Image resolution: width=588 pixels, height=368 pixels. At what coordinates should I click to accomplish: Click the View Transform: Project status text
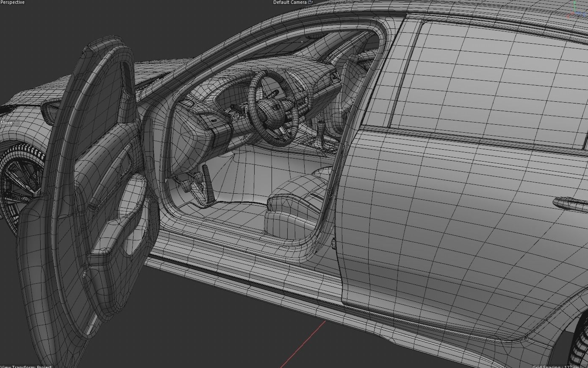coord(26,367)
